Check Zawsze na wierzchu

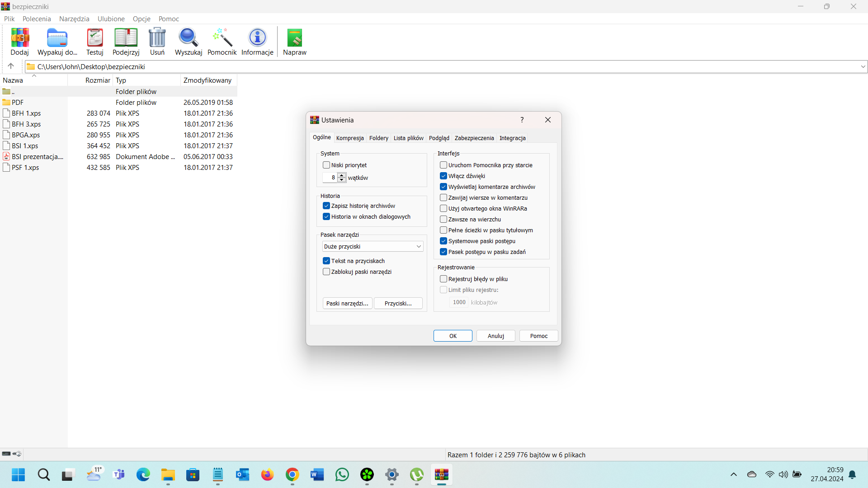point(443,220)
